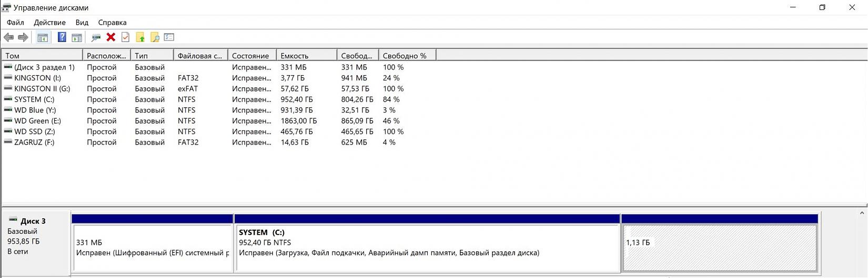868x278 pixels.
Task: Click the Disk Management title bar icon
Action: click(x=6, y=7)
